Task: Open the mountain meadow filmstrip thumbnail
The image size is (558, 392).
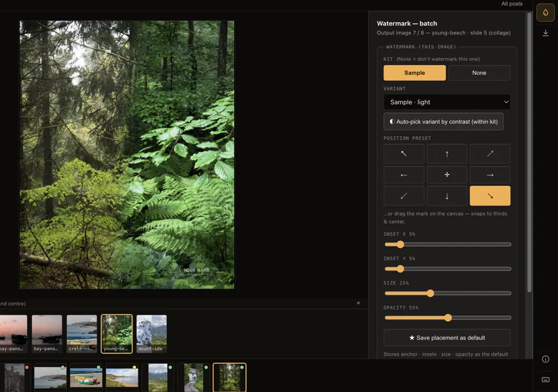Action: [x=158, y=377]
